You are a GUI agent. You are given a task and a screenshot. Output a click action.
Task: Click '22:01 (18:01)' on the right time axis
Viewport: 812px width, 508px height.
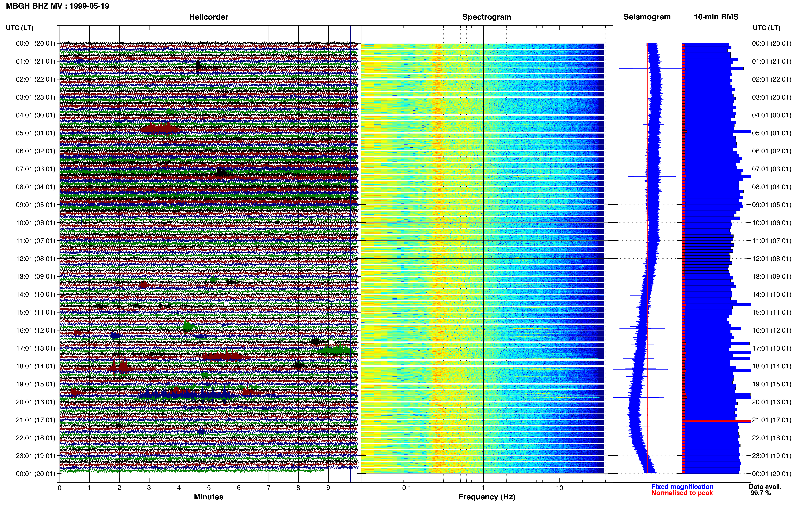click(771, 438)
